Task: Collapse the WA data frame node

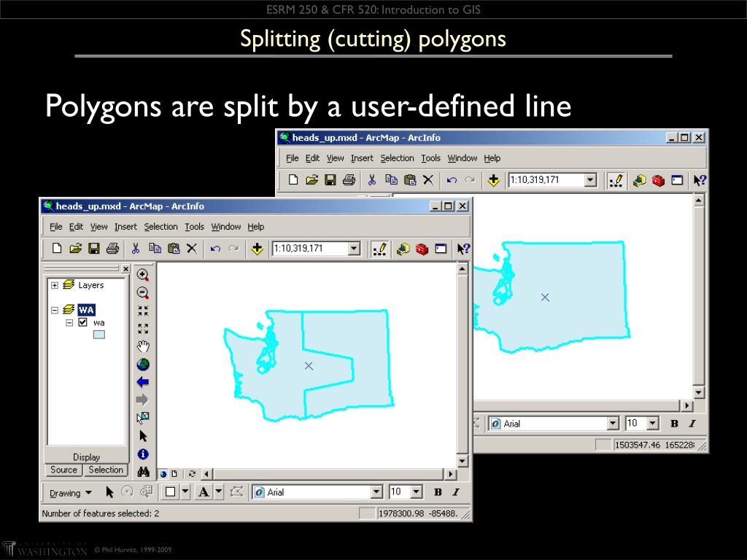Action: pos(55,310)
